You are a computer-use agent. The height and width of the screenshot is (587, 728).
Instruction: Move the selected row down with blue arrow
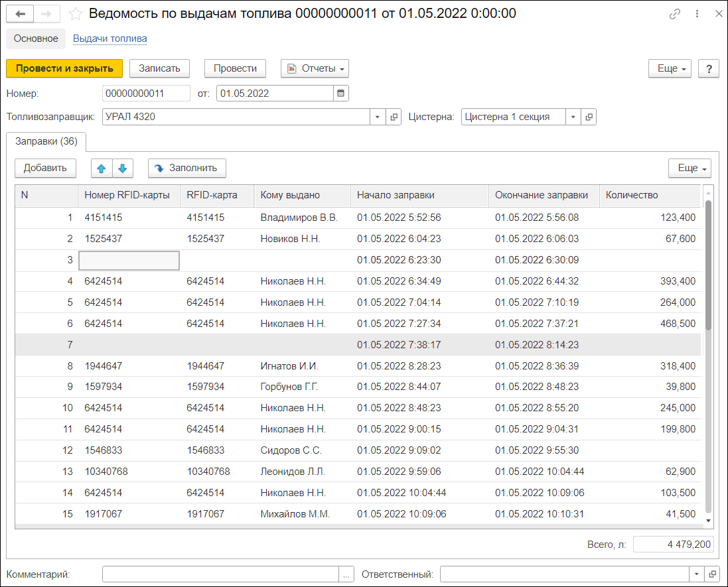coord(123,168)
